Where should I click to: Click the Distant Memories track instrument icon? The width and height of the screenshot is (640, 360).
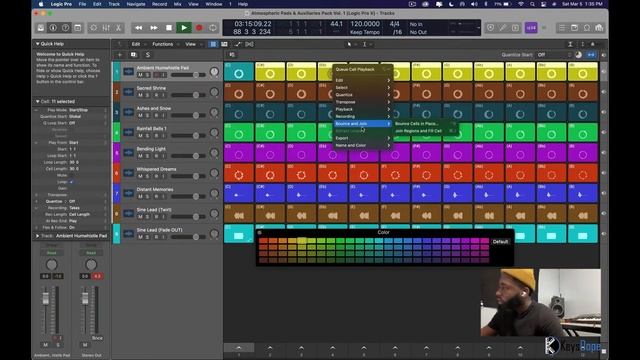129,193
